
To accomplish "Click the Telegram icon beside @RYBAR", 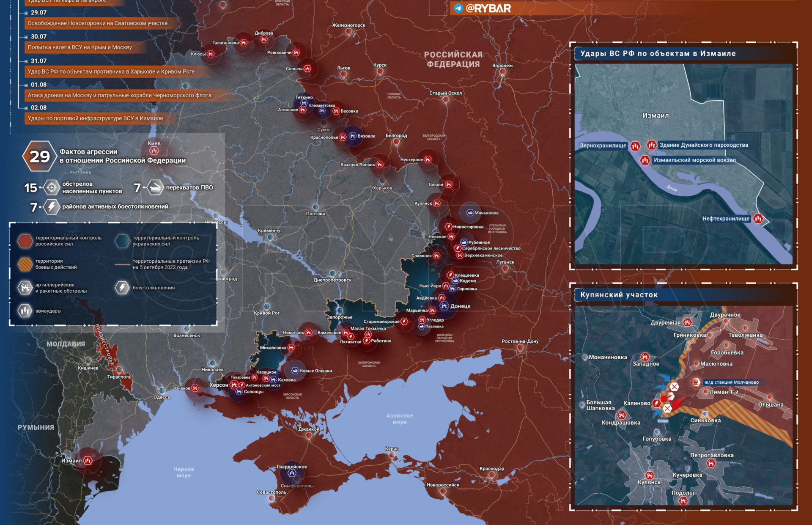I will click(x=458, y=8).
